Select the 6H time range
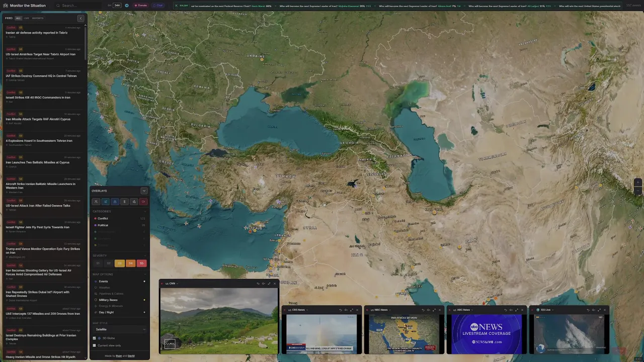 (x=109, y=6)
